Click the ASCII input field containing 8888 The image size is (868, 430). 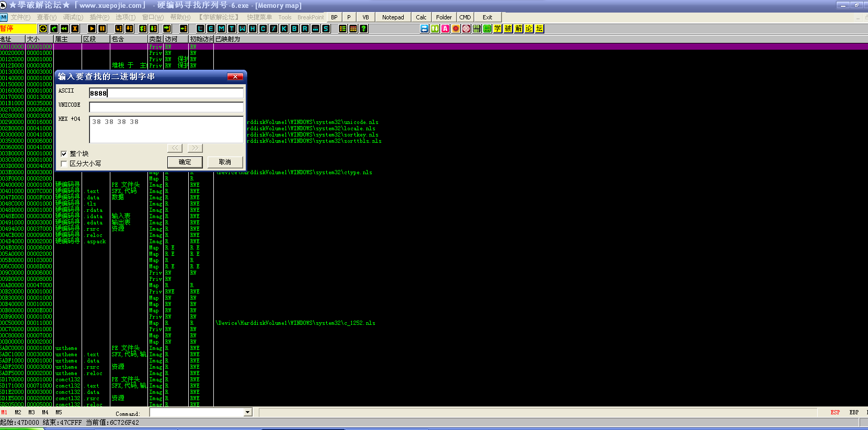click(x=166, y=93)
